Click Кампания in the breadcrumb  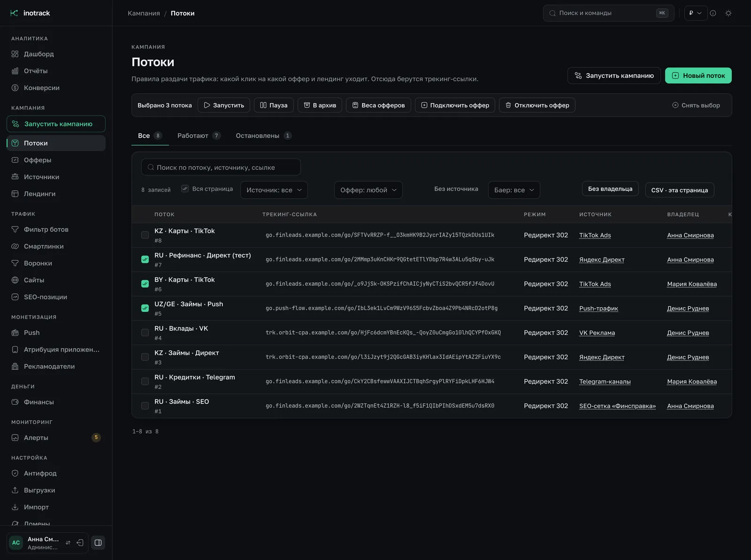click(x=144, y=13)
